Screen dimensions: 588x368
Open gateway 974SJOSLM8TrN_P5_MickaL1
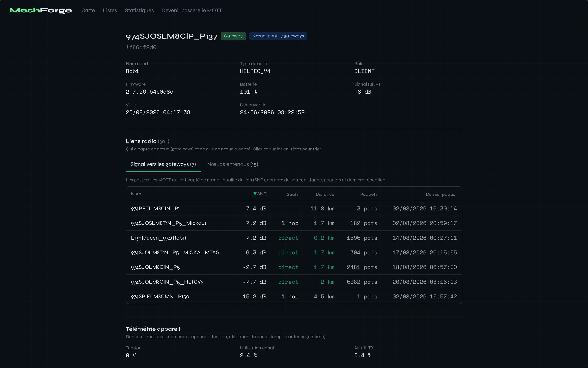pos(168,223)
